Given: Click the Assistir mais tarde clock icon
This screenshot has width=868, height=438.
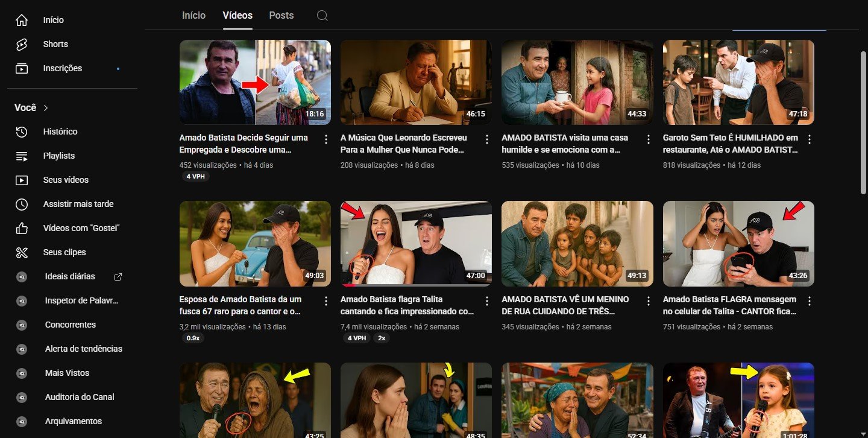Looking at the screenshot, I should click(22, 204).
